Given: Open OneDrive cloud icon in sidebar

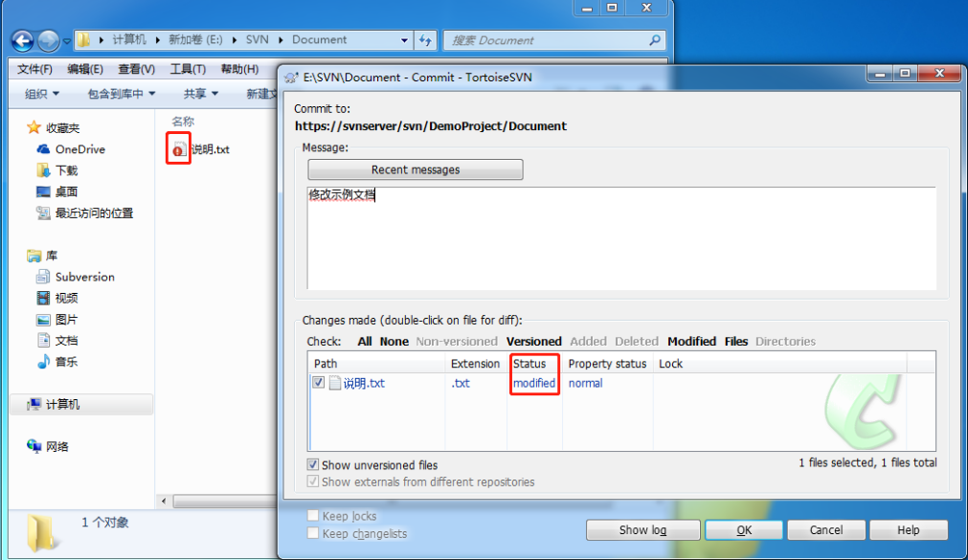Looking at the screenshot, I should [x=43, y=149].
